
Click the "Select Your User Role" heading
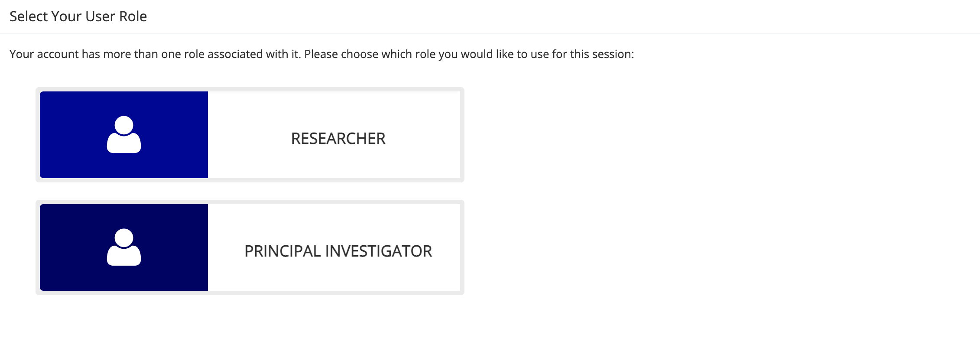78,16
